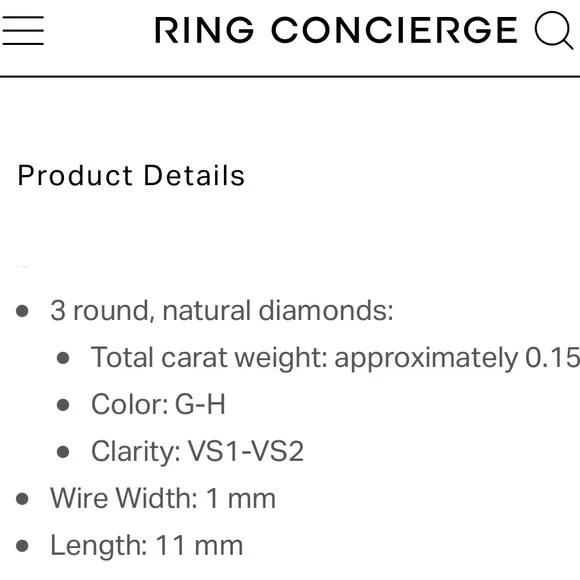Open the hamburger navigation menu

pos(23,30)
